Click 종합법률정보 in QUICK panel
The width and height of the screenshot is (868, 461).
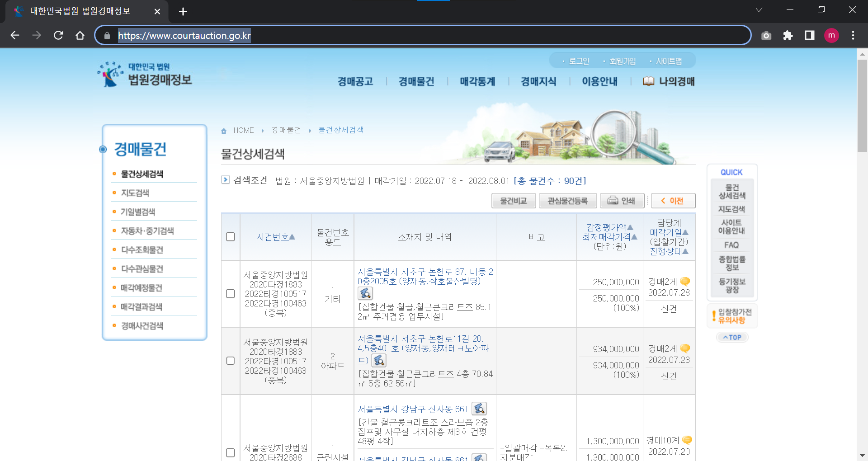pyautogui.click(x=732, y=263)
